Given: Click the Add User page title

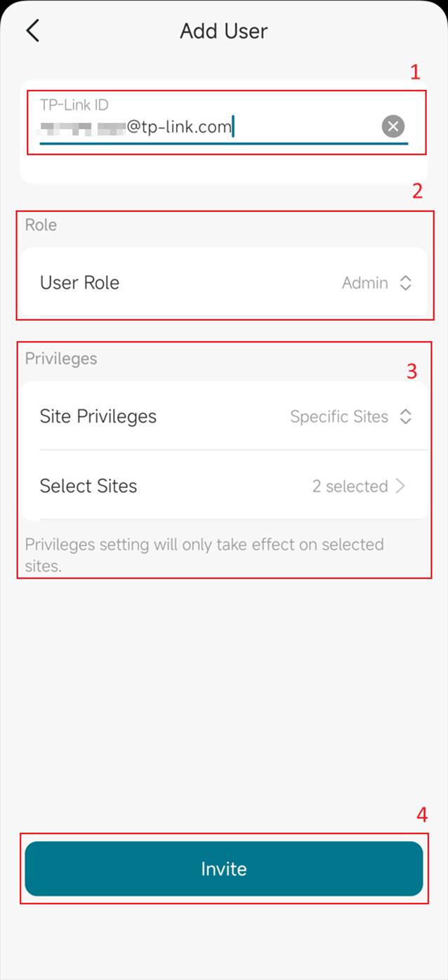Looking at the screenshot, I should click(x=223, y=31).
